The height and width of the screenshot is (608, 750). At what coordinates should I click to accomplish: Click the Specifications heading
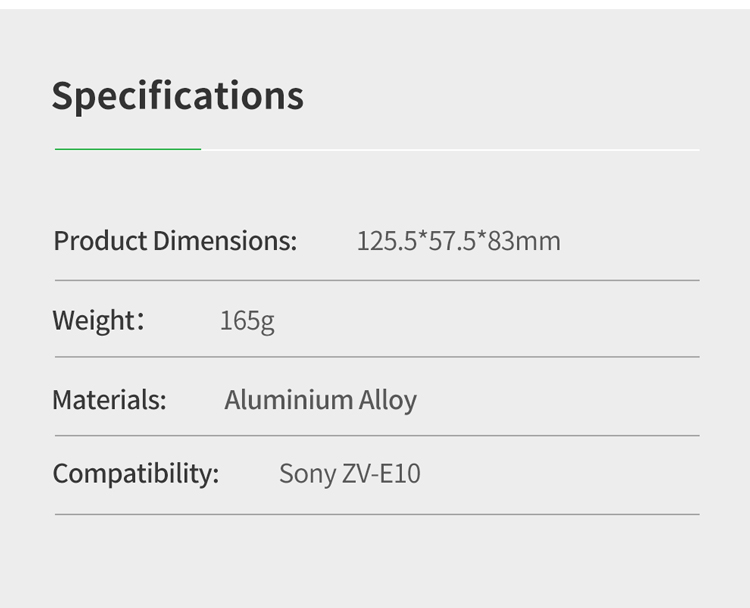pyautogui.click(x=177, y=96)
